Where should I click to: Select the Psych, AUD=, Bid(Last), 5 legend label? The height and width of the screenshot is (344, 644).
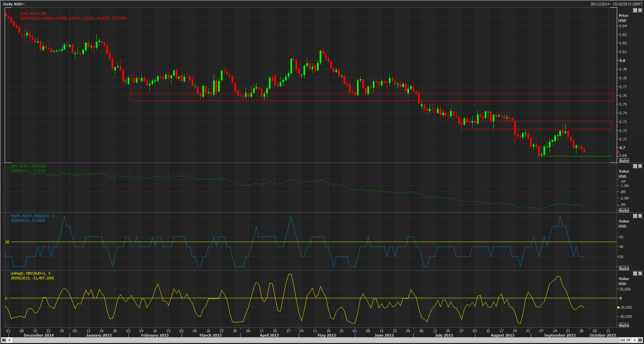point(32,216)
